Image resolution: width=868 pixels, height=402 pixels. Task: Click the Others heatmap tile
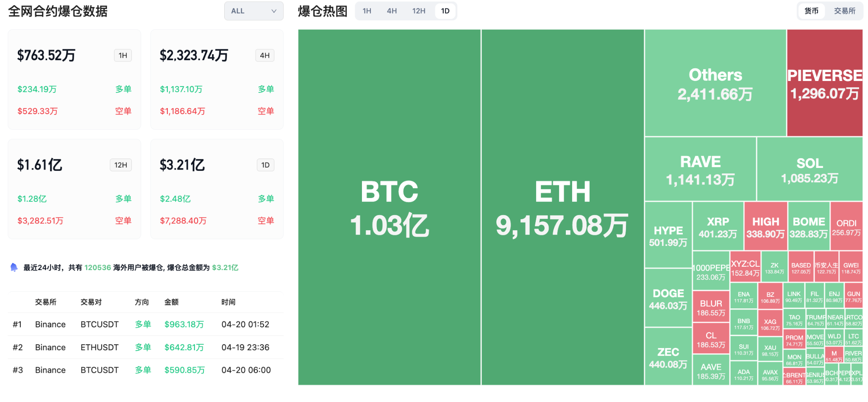pos(715,83)
